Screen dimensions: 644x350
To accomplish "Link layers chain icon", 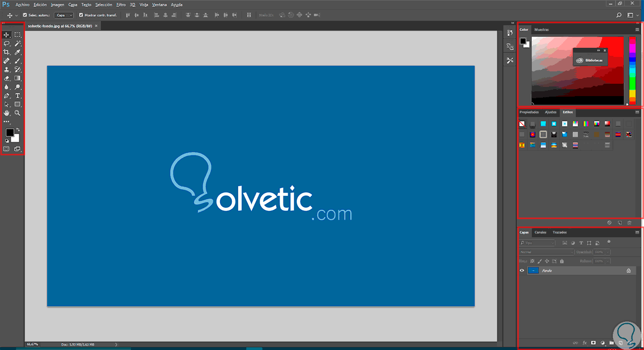I will pos(575,342).
